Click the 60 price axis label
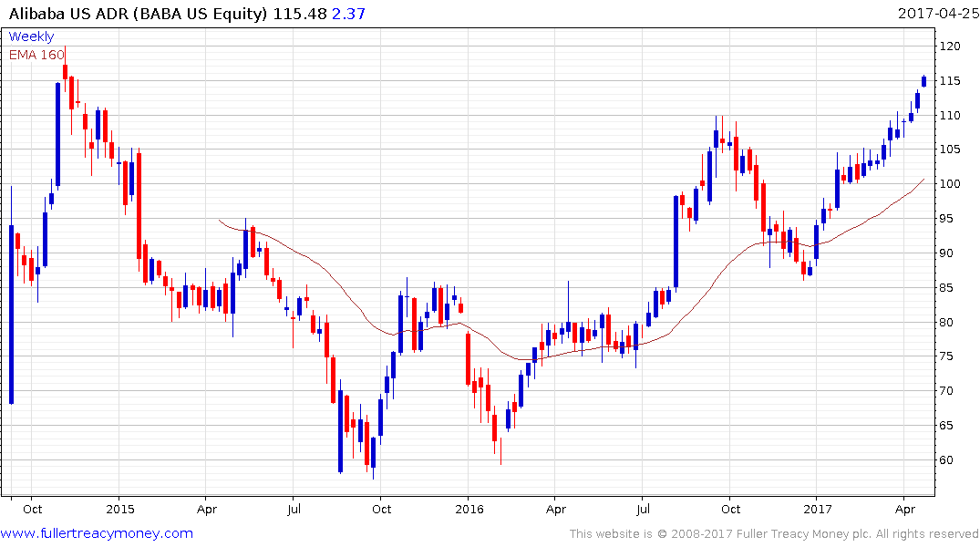Image resolution: width=980 pixels, height=547 pixels. (946, 460)
